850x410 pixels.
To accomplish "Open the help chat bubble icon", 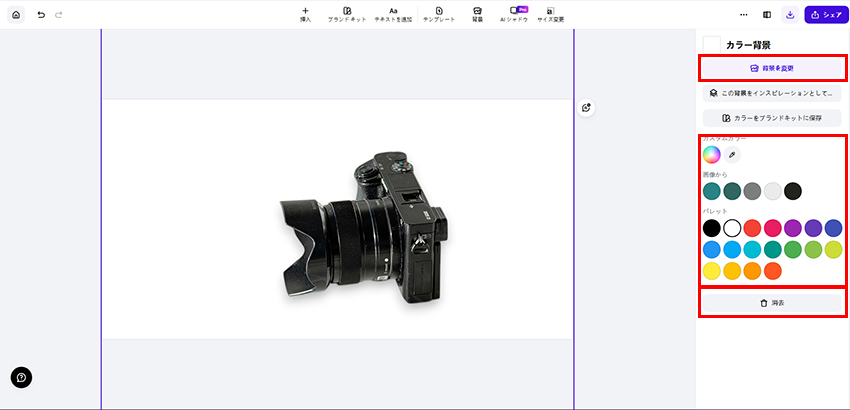I will [21, 377].
